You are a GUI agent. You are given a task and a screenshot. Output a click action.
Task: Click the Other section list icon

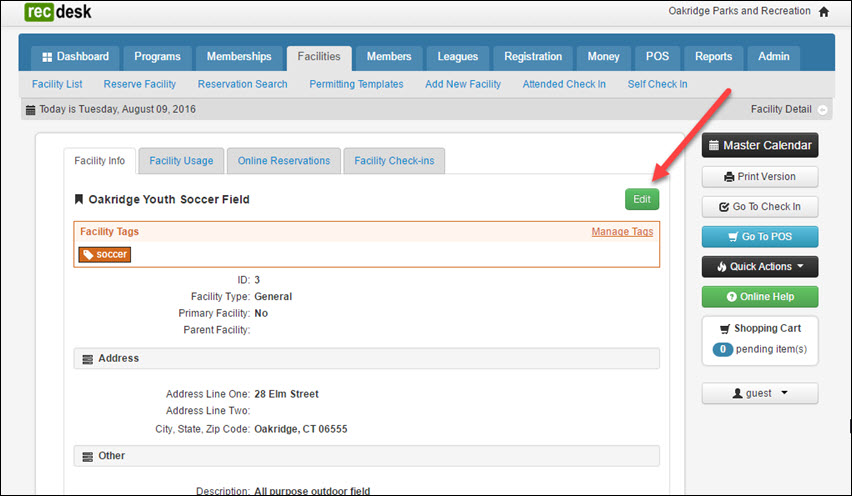[x=87, y=457]
